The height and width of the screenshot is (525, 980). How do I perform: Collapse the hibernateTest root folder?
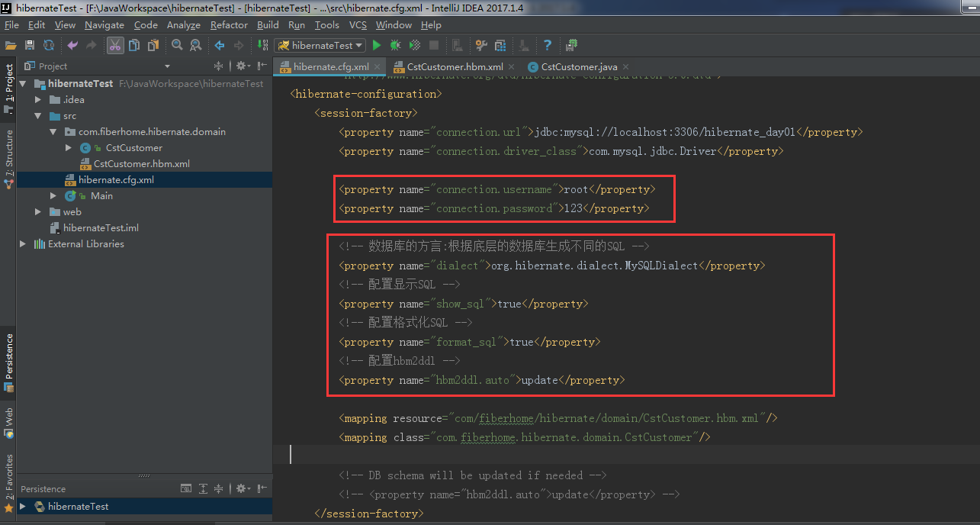pyautogui.click(x=23, y=84)
